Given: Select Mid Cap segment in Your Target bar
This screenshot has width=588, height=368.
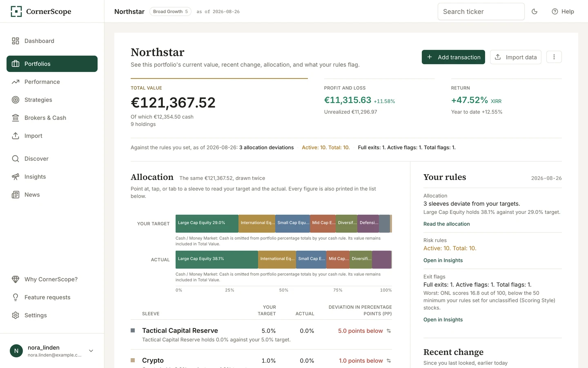Looking at the screenshot, I should (323, 224).
